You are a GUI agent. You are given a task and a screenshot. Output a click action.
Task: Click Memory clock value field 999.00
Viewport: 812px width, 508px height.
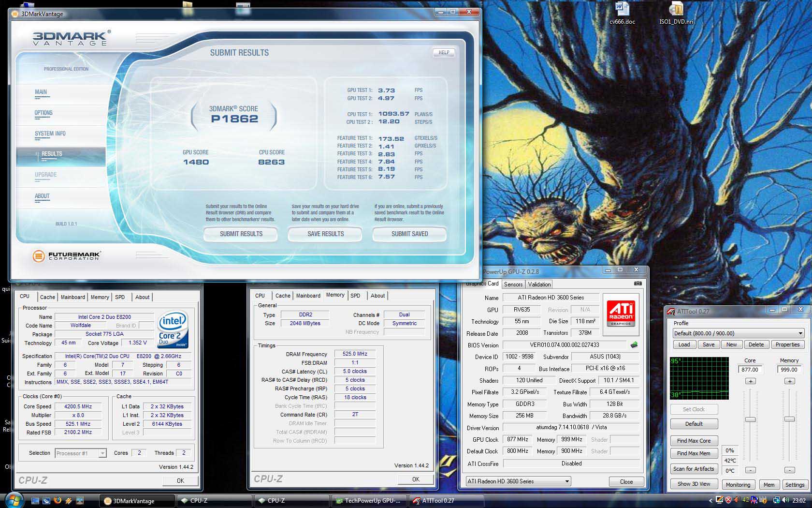click(x=789, y=369)
